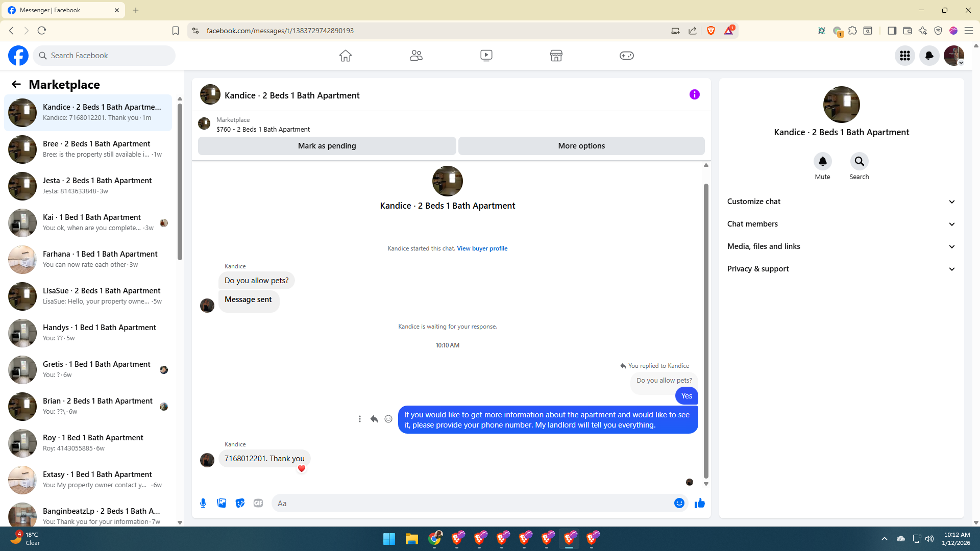This screenshot has height=551, width=980.
Task: Click Mark as pending button
Action: (x=327, y=146)
